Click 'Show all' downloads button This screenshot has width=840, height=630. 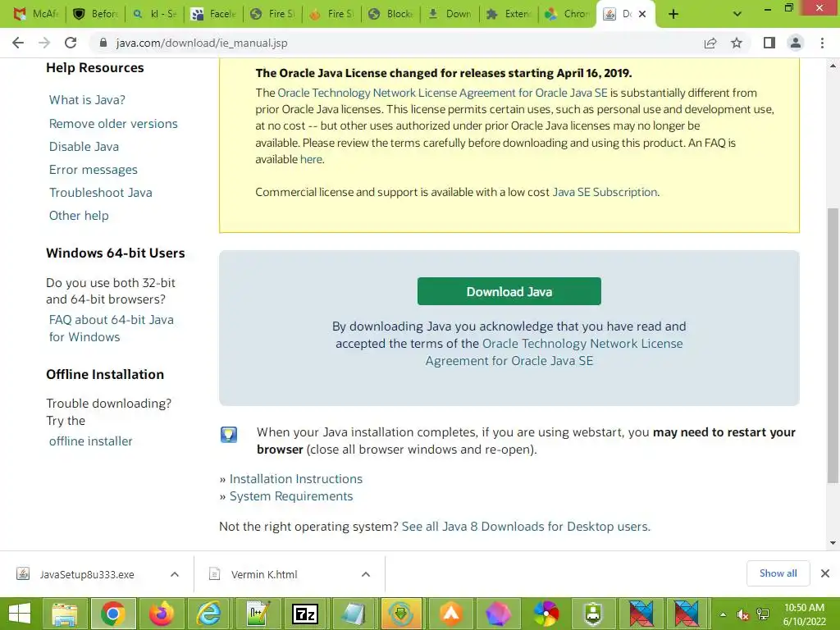point(778,573)
